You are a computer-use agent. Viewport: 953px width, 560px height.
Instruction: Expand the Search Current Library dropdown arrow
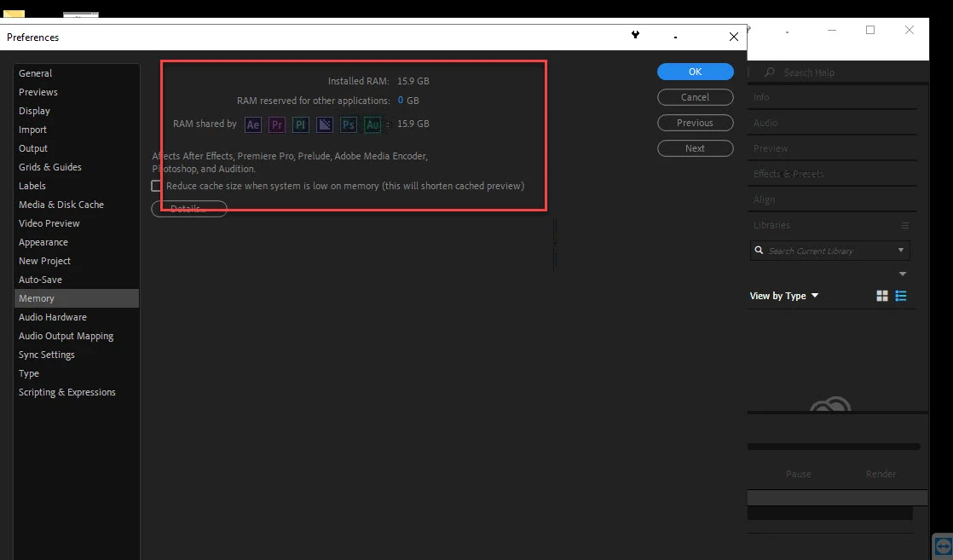click(901, 250)
